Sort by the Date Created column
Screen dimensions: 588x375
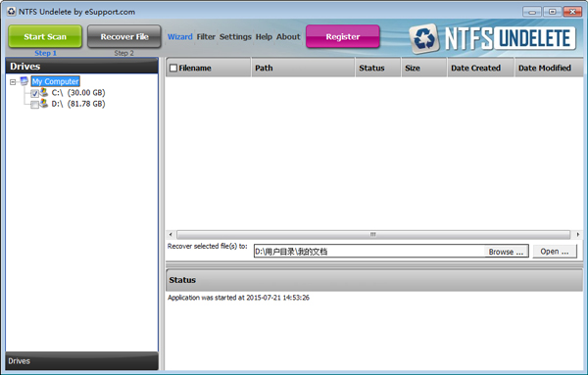pyautogui.click(x=481, y=68)
